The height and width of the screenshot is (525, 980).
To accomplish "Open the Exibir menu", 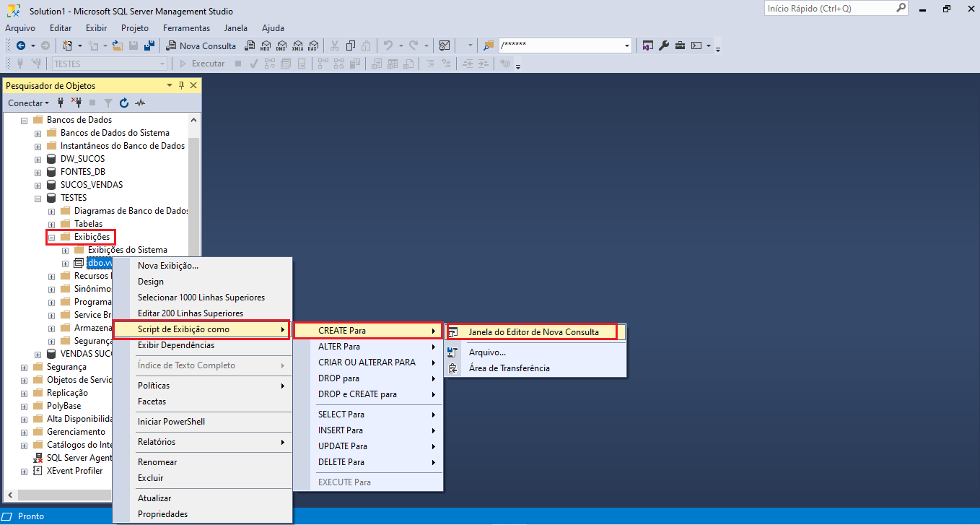I will [96, 28].
